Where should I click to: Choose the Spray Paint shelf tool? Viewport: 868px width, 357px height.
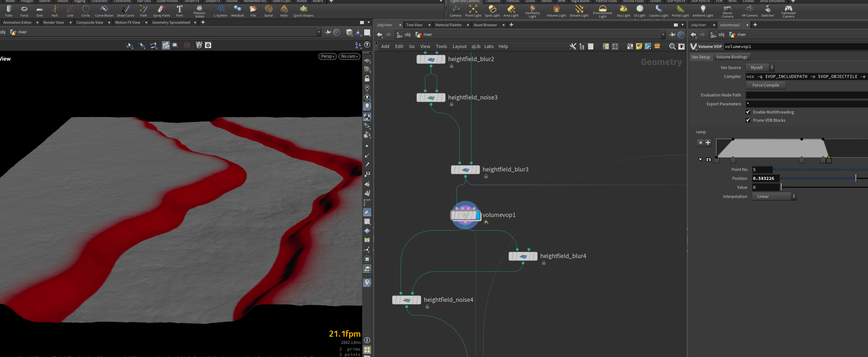162,11
